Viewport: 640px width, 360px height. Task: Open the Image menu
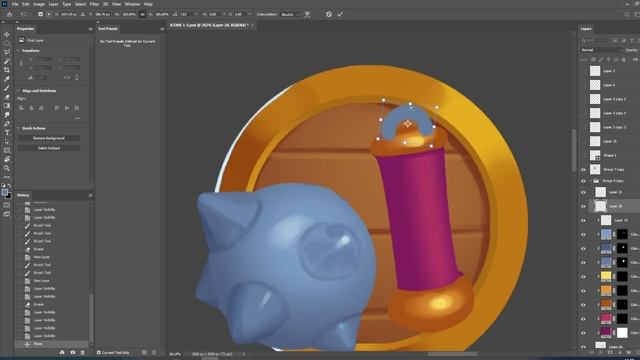[39, 4]
